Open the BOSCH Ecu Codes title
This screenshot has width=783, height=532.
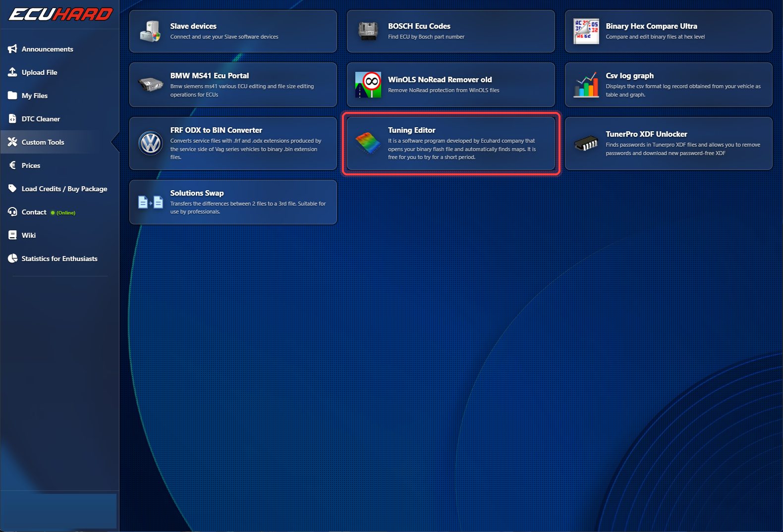[x=419, y=26]
